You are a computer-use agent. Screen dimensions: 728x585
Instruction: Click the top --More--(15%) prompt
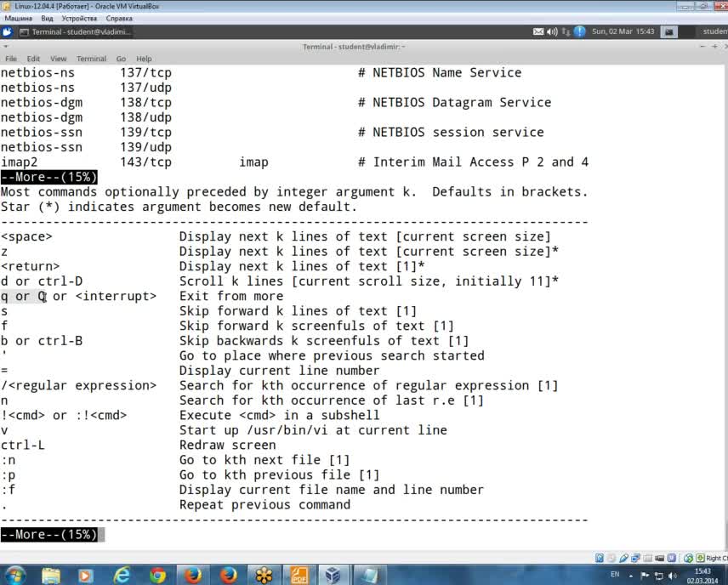(x=48, y=177)
